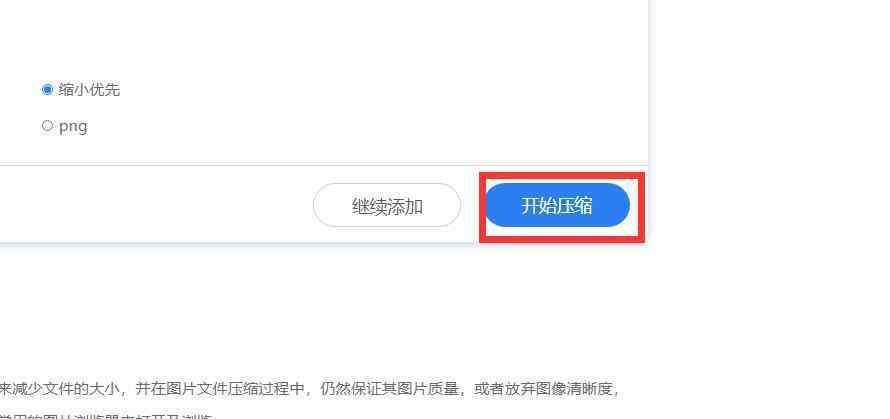Click the 缩小优先 option label text
The height and width of the screenshot is (419, 890).
(89, 90)
